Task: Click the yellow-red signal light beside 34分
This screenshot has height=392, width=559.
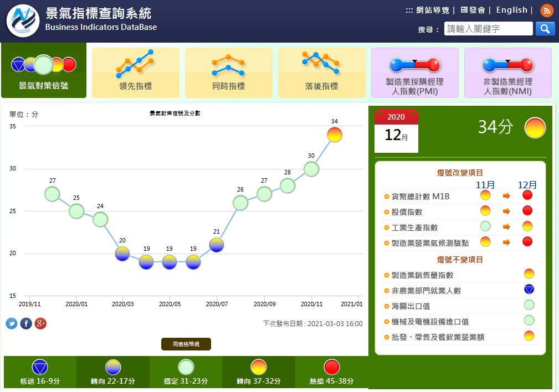Action: 535,127
